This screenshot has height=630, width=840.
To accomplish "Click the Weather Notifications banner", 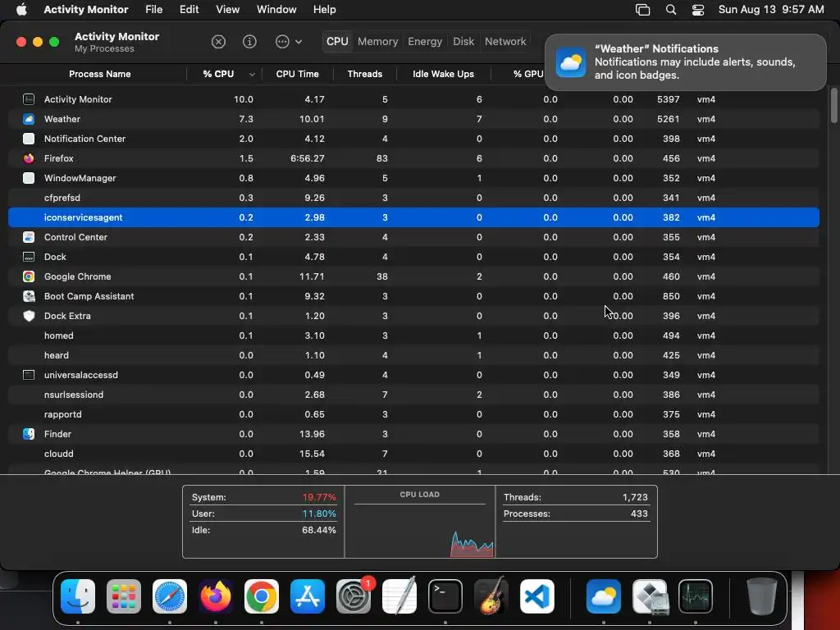I will point(685,62).
